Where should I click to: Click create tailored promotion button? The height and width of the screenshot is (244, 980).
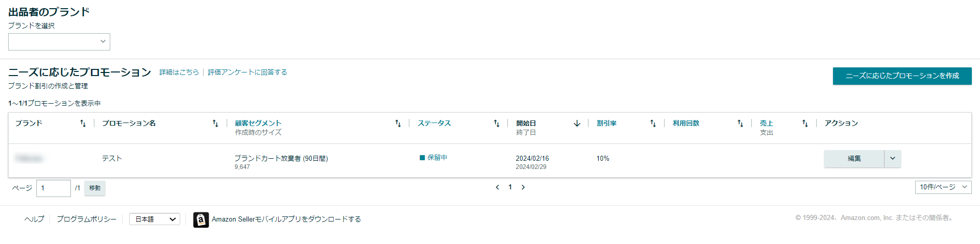(x=902, y=76)
